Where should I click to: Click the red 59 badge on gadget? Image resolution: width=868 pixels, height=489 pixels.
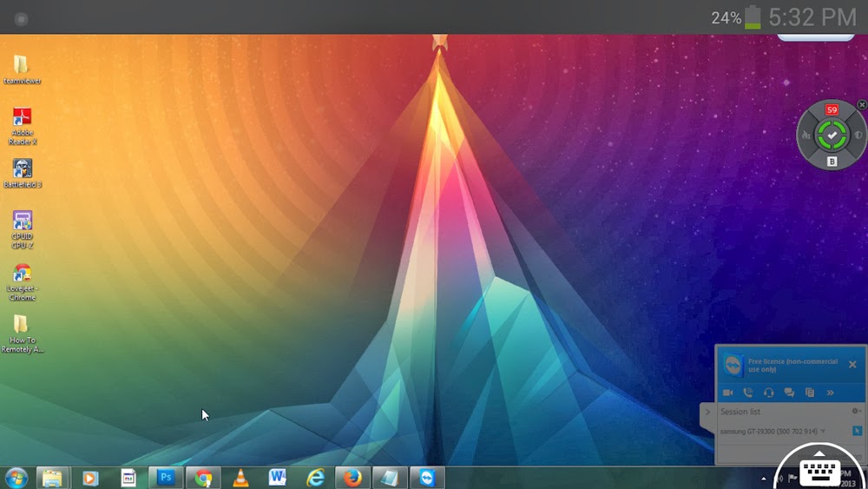pyautogui.click(x=832, y=109)
